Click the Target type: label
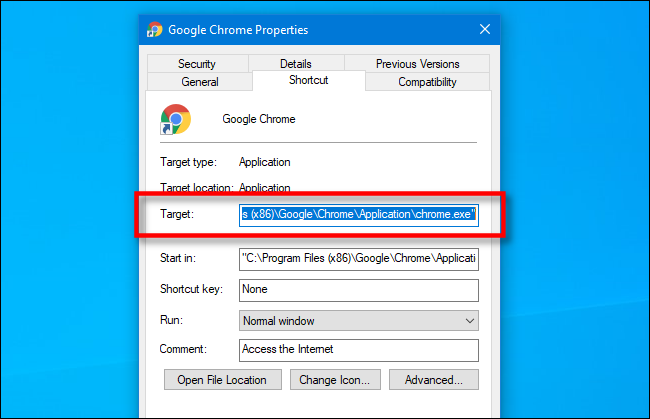Image resolution: width=650 pixels, height=419 pixels. [188, 162]
